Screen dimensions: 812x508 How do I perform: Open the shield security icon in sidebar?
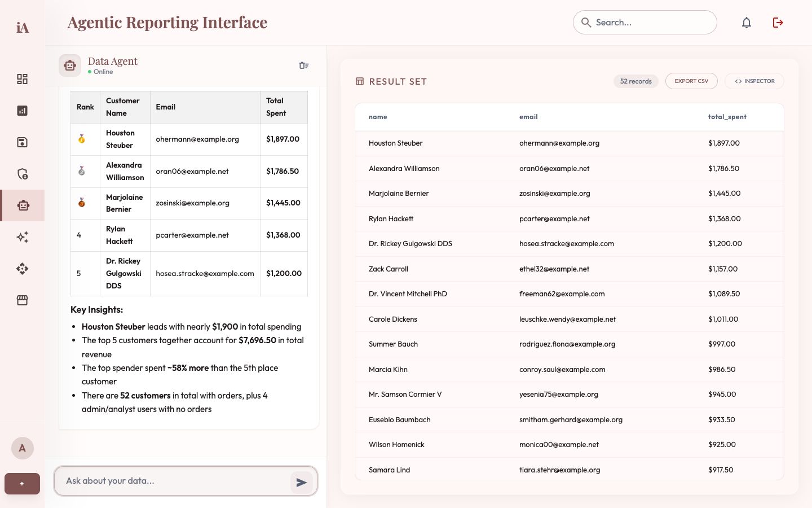[x=22, y=174]
